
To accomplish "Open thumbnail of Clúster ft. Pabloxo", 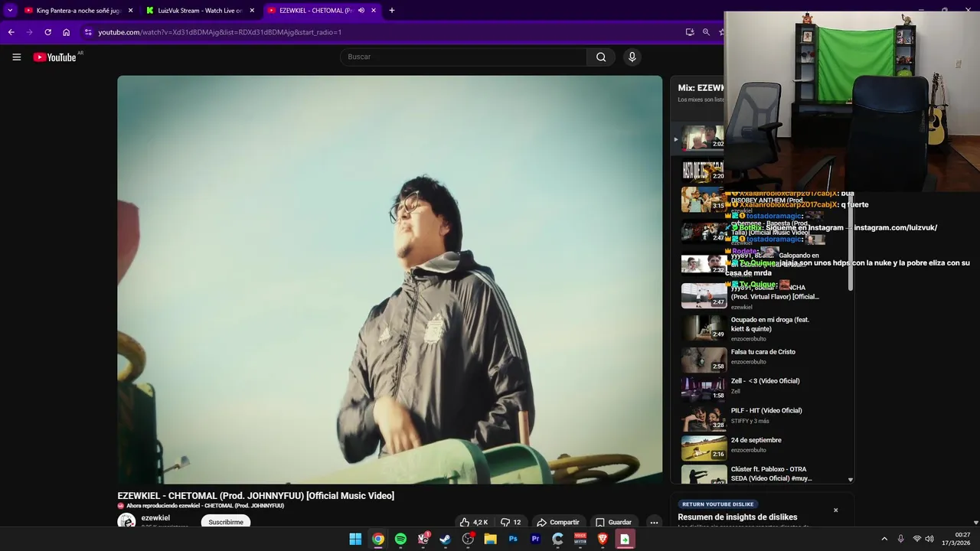I will pyautogui.click(x=704, y=474).
